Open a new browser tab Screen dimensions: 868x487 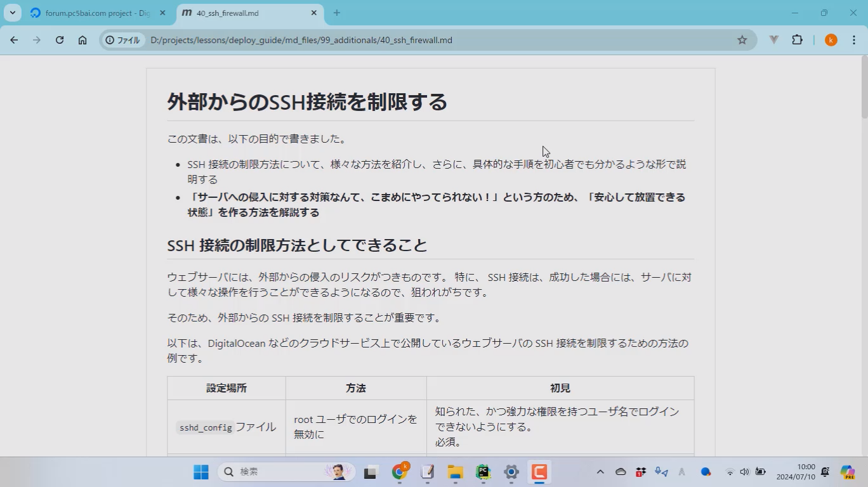(337, 13)
